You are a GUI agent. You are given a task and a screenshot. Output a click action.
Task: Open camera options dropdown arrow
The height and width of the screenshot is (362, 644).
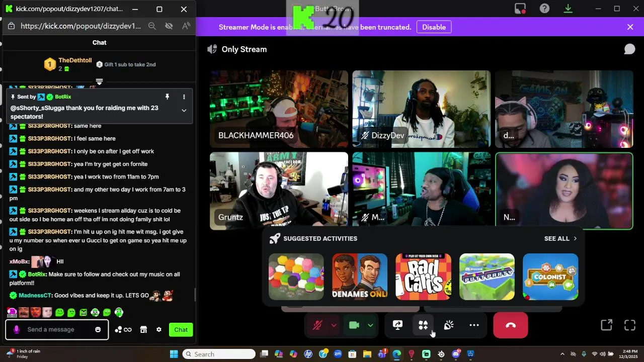370,325
